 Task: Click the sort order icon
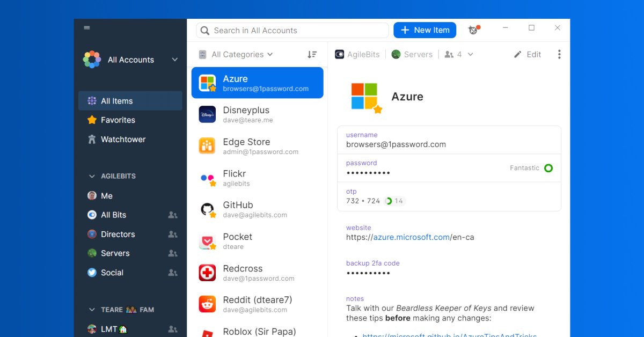click(312, 54)
